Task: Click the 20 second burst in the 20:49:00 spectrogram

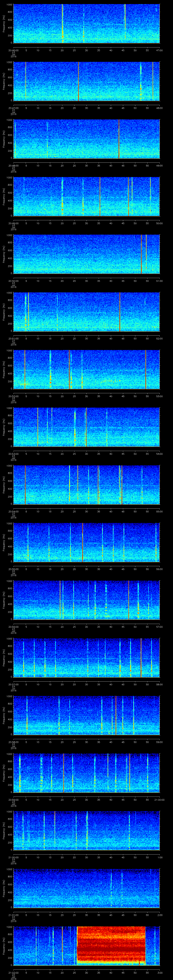Action: pyautogui.click(x=62, y=197)
